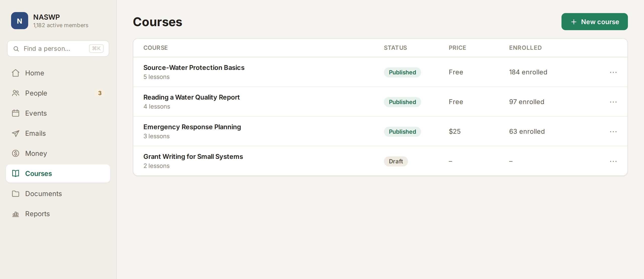Open the People section
The width and height of the screenshot is (644, 279).
pyautogui.click(x=58, y=93)
